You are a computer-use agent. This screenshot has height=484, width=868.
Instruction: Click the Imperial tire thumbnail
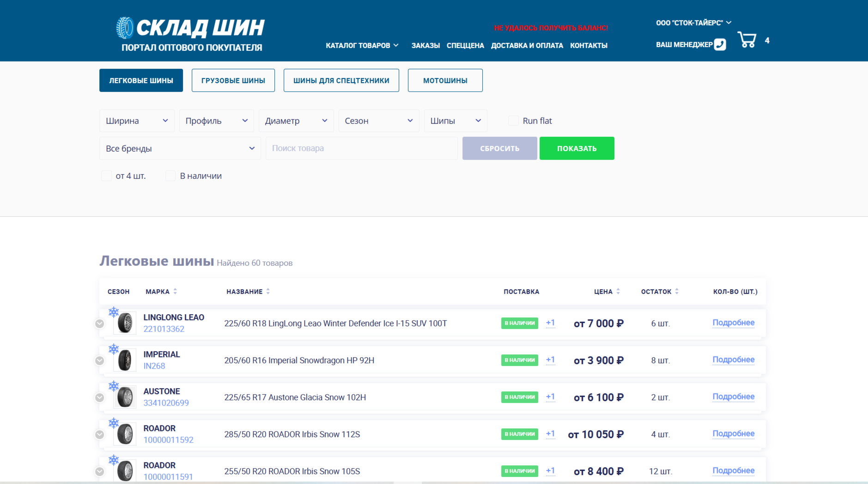pos(125,360)
